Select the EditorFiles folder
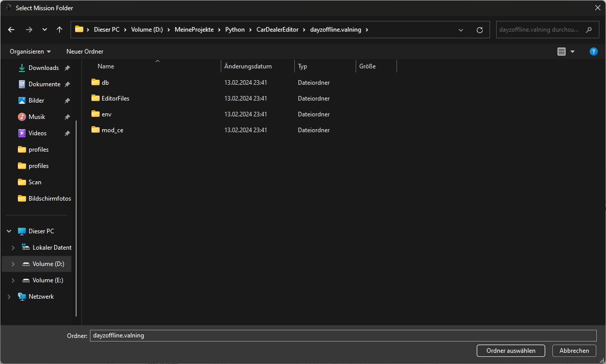The image size is (606, 364). pyautogui.click(x=115, y=98)
